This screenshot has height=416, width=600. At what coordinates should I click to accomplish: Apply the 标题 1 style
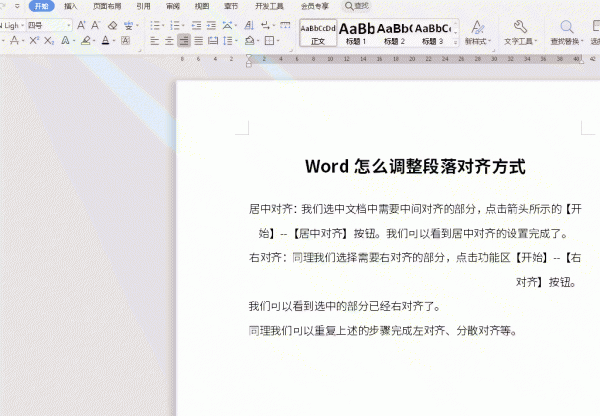pyautogui.click(x=356, y=33)
